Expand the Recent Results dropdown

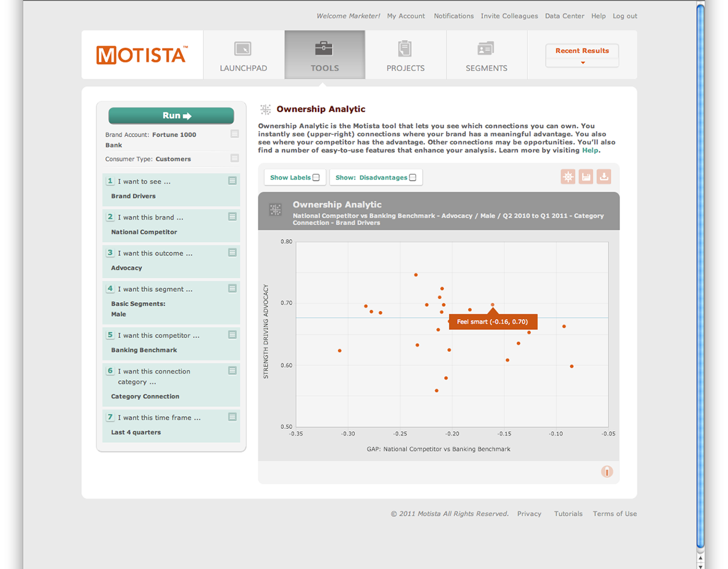(x=582, y=56)
